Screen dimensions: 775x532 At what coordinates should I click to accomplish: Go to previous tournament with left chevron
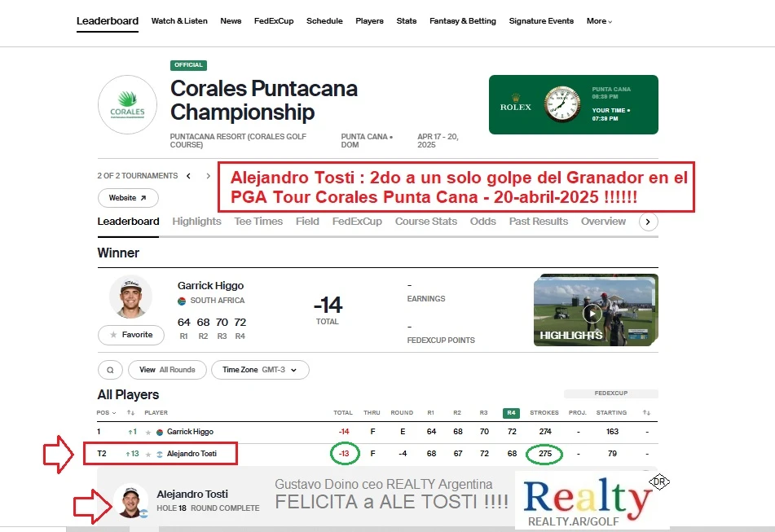188,176
